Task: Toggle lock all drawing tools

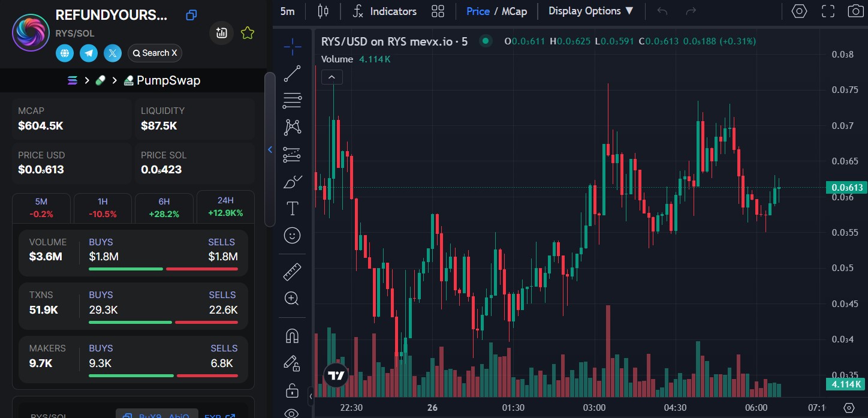Action: 292,390
